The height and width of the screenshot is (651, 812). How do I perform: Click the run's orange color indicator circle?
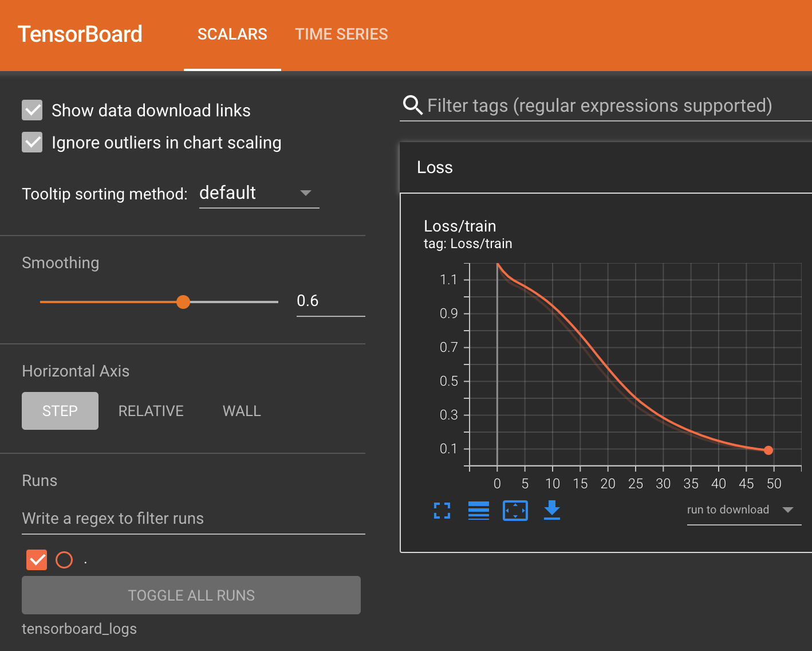(64, 560)
